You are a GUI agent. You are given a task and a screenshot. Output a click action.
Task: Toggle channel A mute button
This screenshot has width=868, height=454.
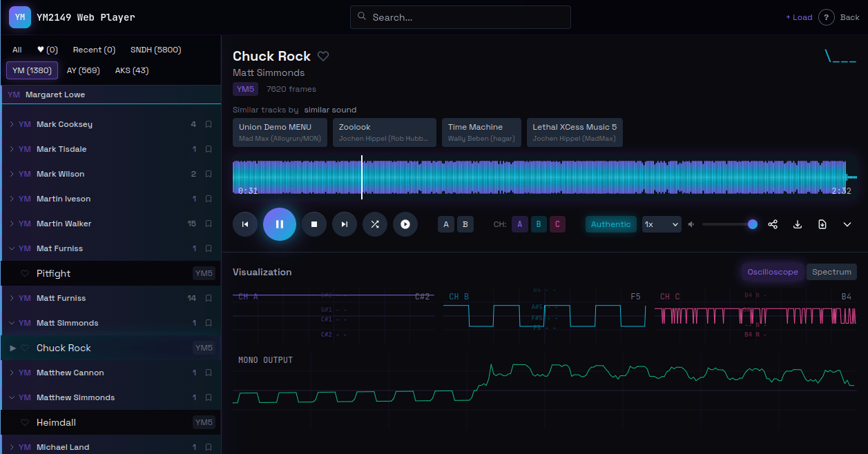tap(520, 224)
